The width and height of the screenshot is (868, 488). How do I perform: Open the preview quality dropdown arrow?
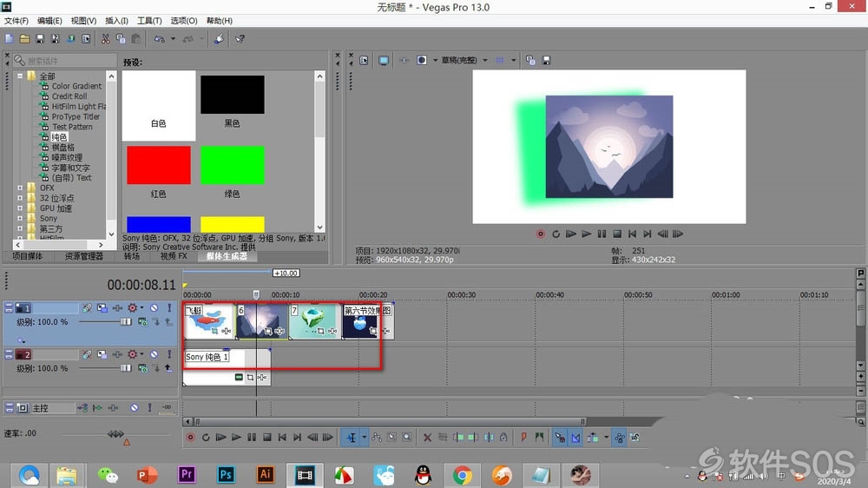(x=485, y=61)
